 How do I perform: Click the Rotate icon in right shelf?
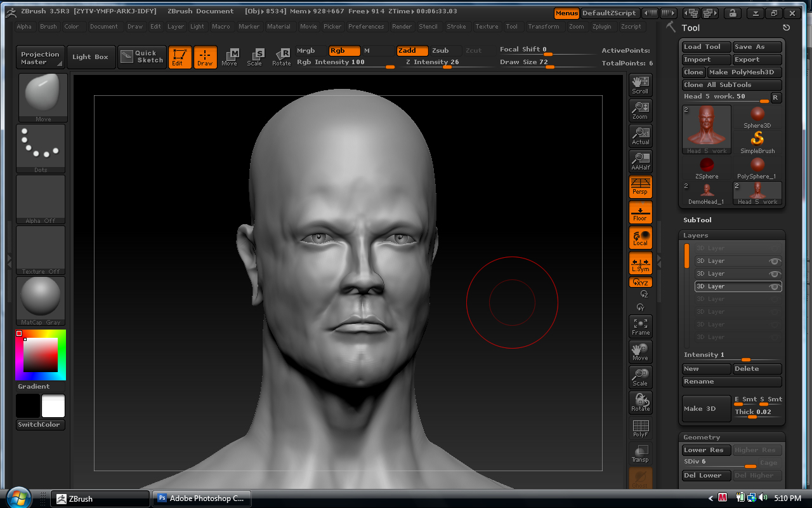[x=640, y=403]
